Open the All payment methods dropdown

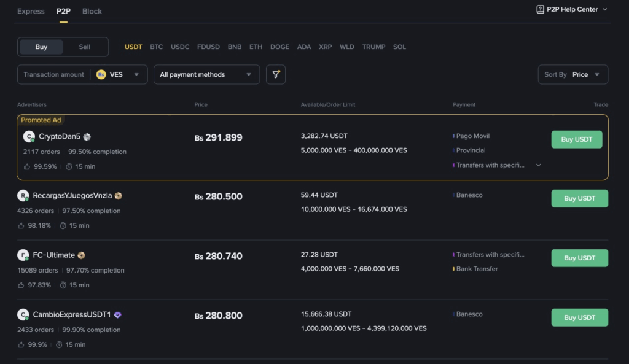click(x=206, y=74)
